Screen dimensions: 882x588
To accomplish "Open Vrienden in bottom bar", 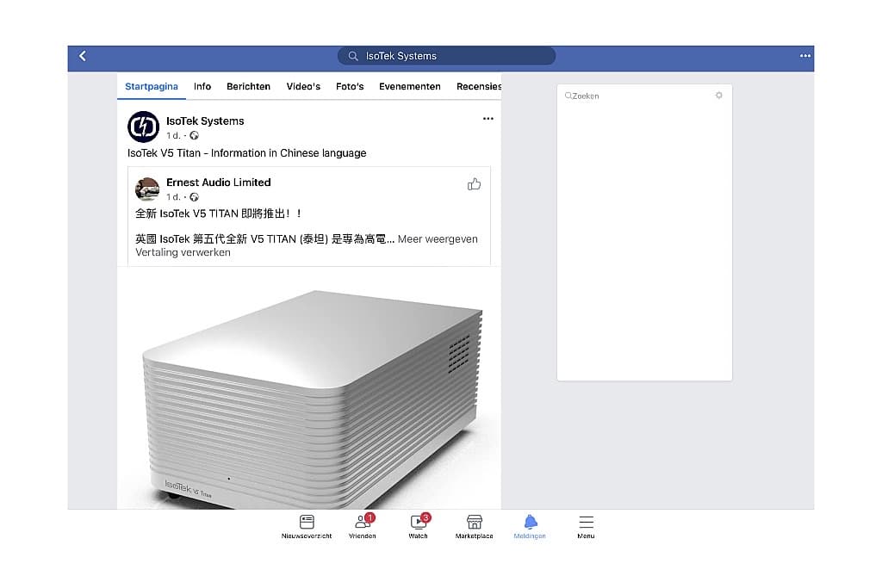I will point(363,527).
